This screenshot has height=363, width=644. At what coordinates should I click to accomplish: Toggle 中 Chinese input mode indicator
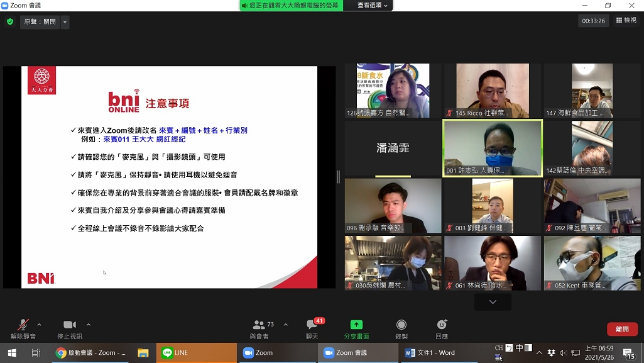click(x=519, y=348)
